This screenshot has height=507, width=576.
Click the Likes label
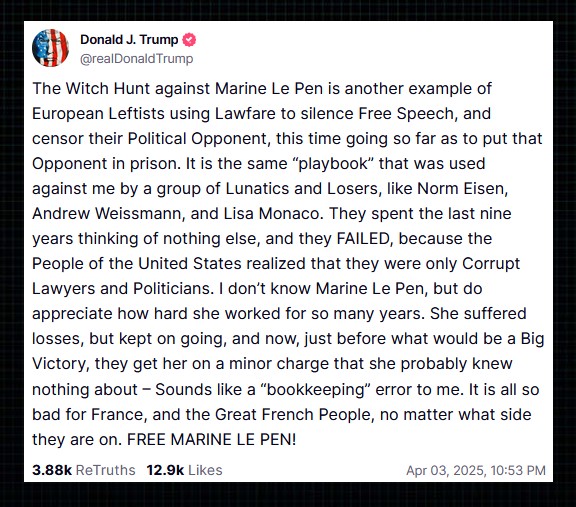[x=205, y=470]
